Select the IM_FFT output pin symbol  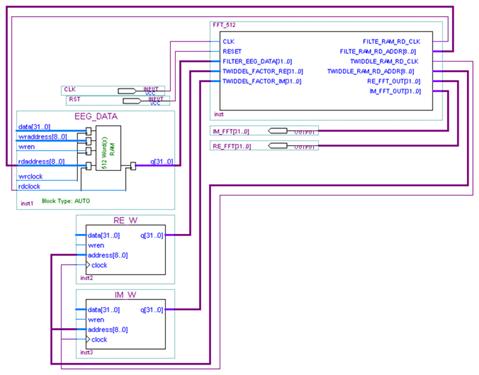point(278,131)
